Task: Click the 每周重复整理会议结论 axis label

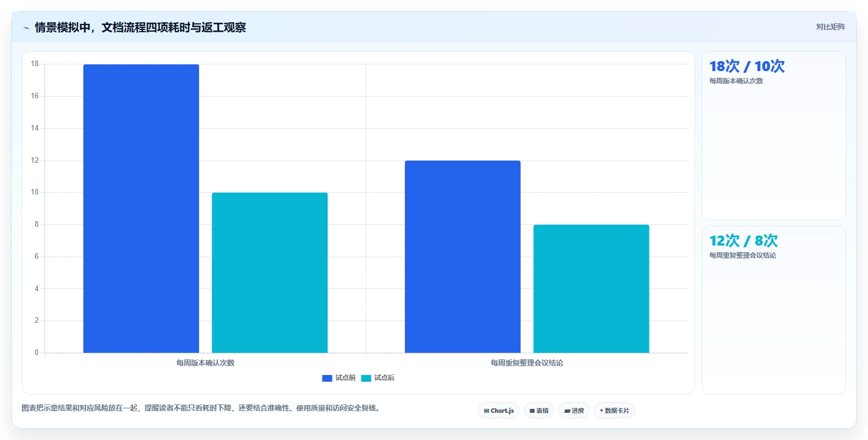Action: pyautogui.click(x=527, y=363)
